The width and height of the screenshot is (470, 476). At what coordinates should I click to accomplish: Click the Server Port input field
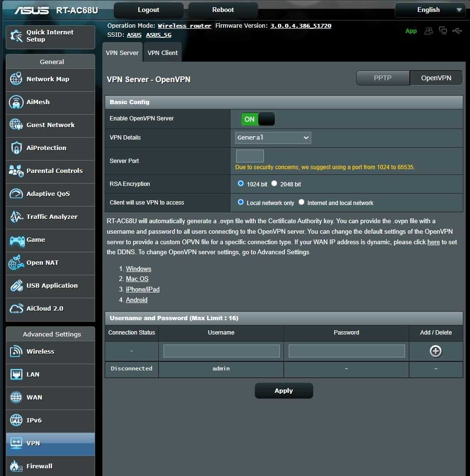(x=250, y=156)
